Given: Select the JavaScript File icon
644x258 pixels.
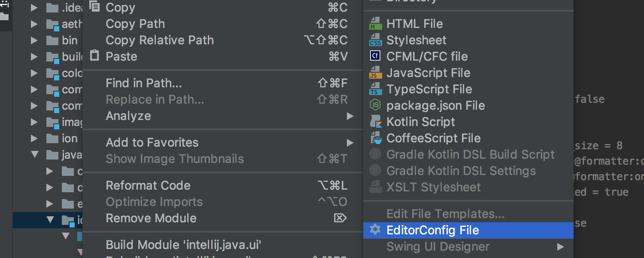Looking at the screenshot, I should pyautogui.click(x=375, y=73).
